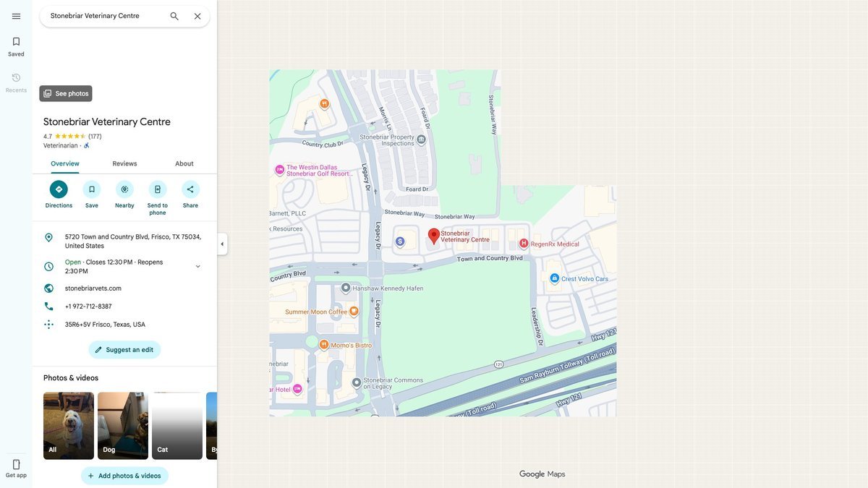
Task: Click the Nearby icon button
Action: click(x=124, y=189)
